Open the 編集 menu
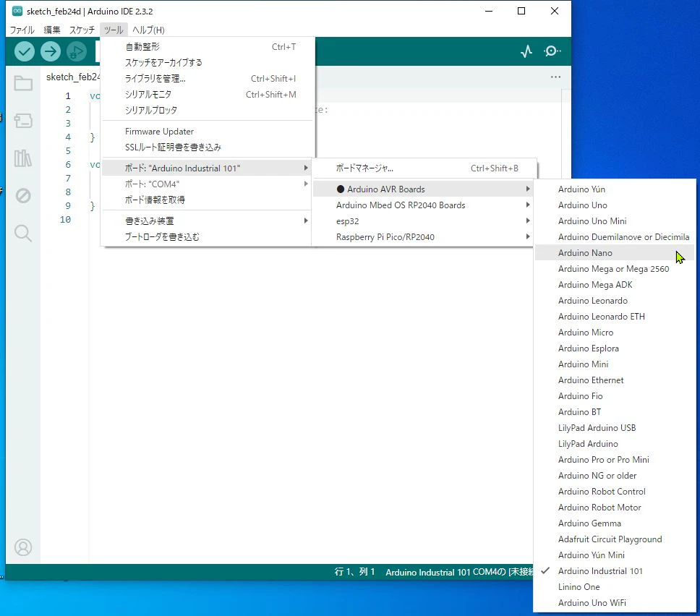 click(x=52, y=30)
